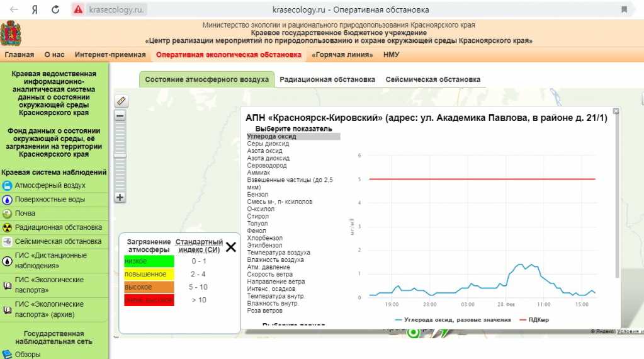This screenshot has width=644, height=359.
Task: Click the Стандартный индекс (СИ) legend link
Action: click(199, 246)
